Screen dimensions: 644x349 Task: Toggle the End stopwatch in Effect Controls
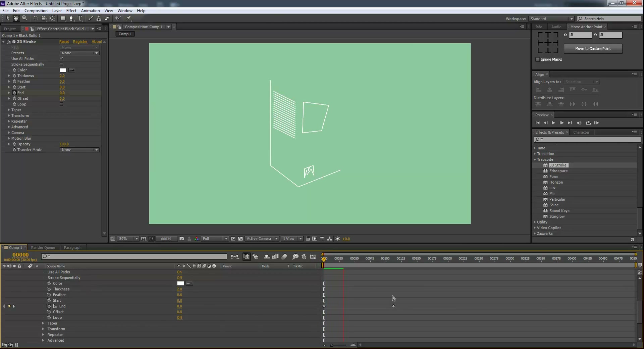[x=14, y=93]
